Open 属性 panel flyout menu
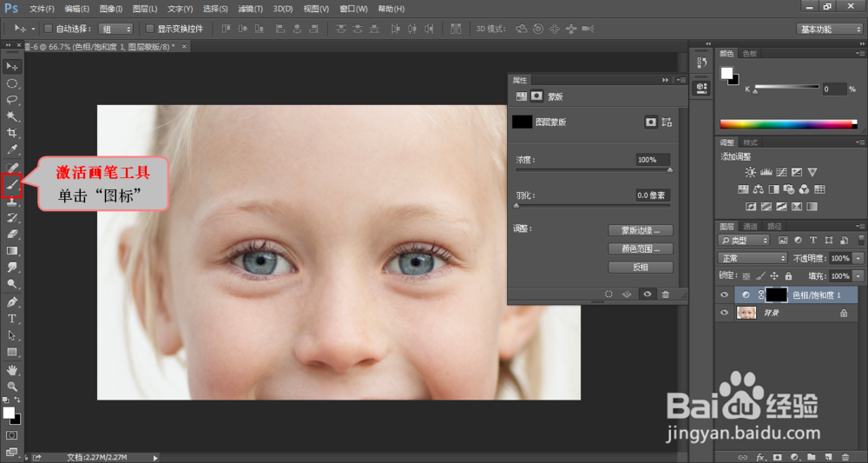The image size is (868, 463). point(681,80)
